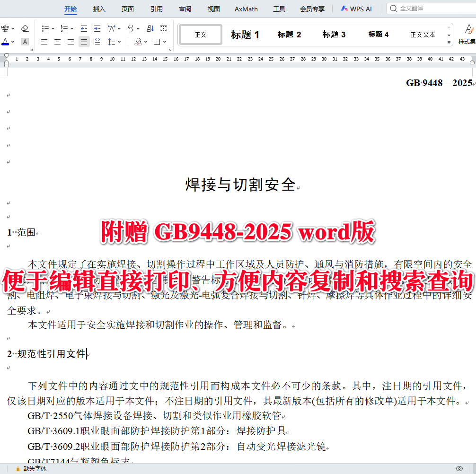Click the clear formatting eraser icon

[25, 28]
